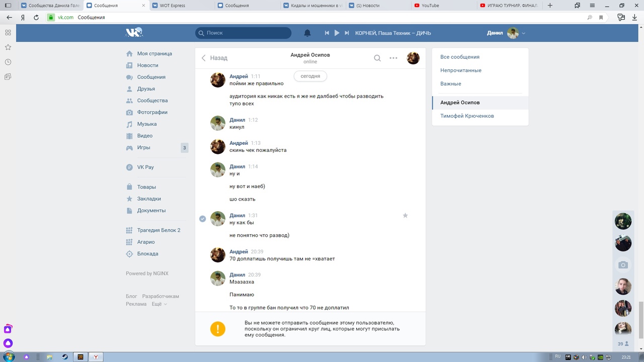Image resolution: width=644 pixels, height=362 pixels.
Task: Open the three-dots conversation actions menu
Action: 393,58
